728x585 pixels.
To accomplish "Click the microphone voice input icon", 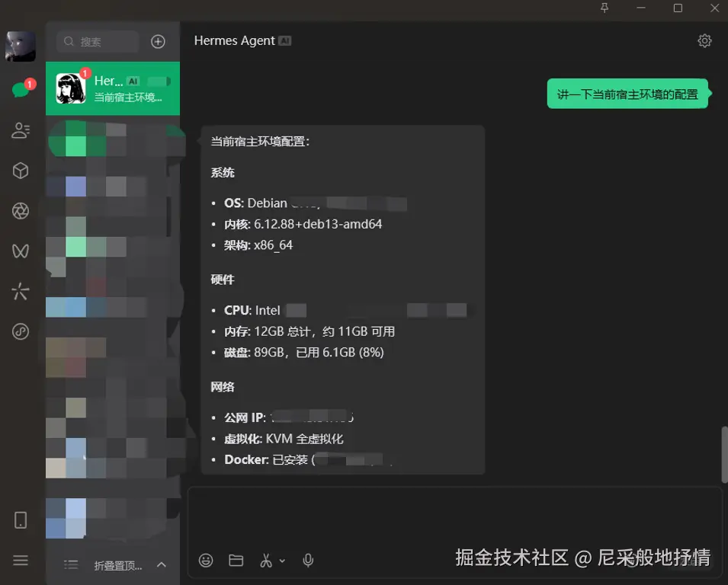I will point(308,561).
